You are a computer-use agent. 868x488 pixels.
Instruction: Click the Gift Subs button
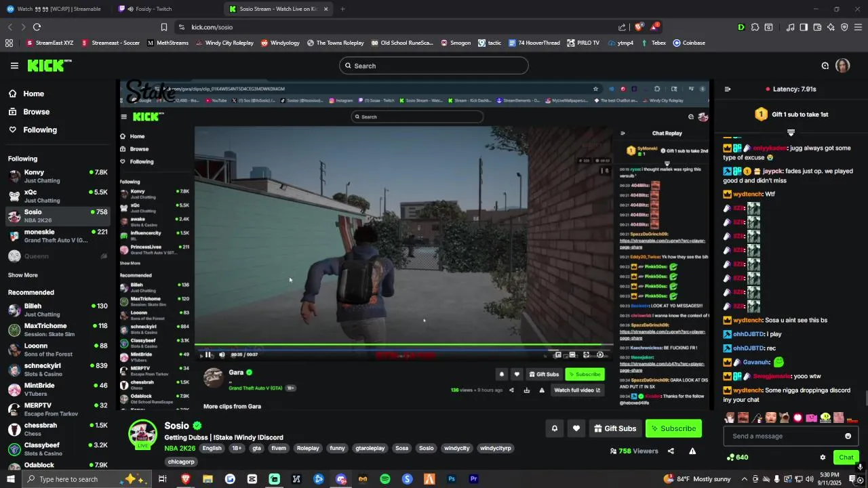pos(614,428)
